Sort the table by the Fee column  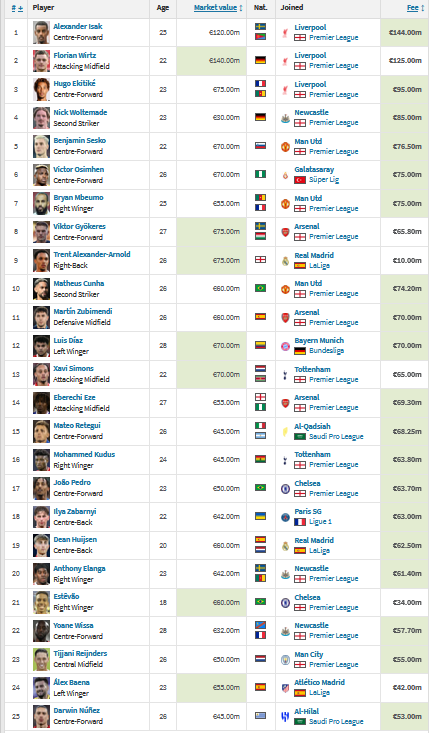(415, 8)
